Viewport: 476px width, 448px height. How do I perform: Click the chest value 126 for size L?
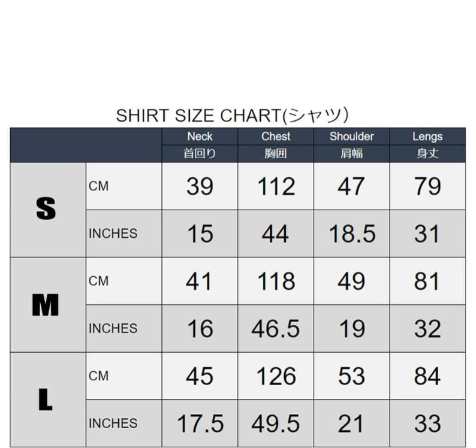(x=276, y=376)
